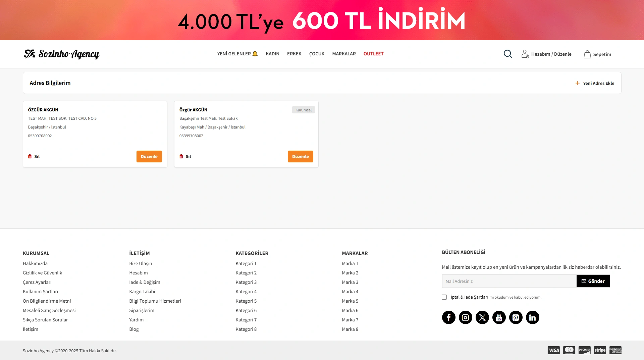Click the plus icon to add Yeni Adres
This screenshot has height=360, width=644.
click(x=577, y=83)
